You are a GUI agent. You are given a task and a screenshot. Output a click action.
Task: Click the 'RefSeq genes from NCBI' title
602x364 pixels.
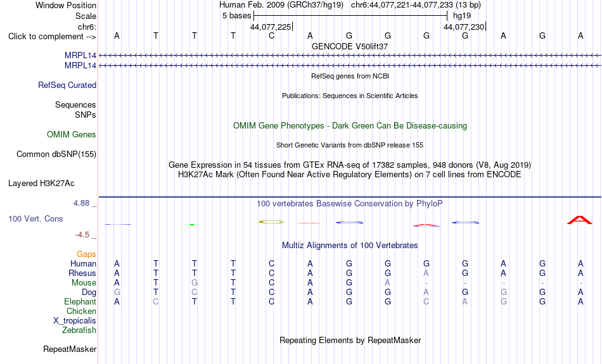[350, 76]
